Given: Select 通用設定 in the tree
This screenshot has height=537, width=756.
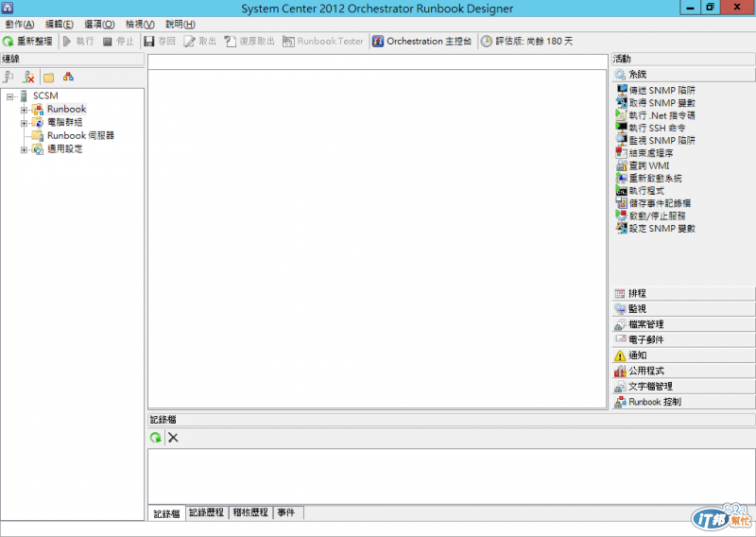Looking at the screenshot, I should pos(64,149).
